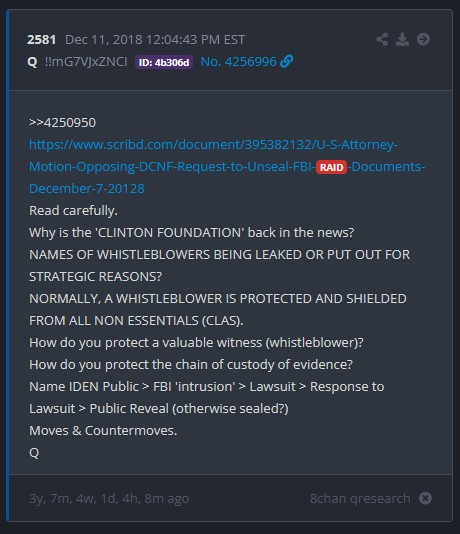Open the scribd.com document URL
This screenshot has width=460, height=534.
point(227,167)
